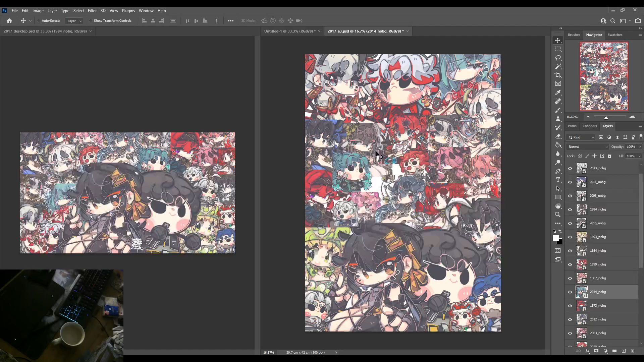Click the add layer mask icon
Image resolution: width=644 pixels, height=362 pixels.
point(596,351)
